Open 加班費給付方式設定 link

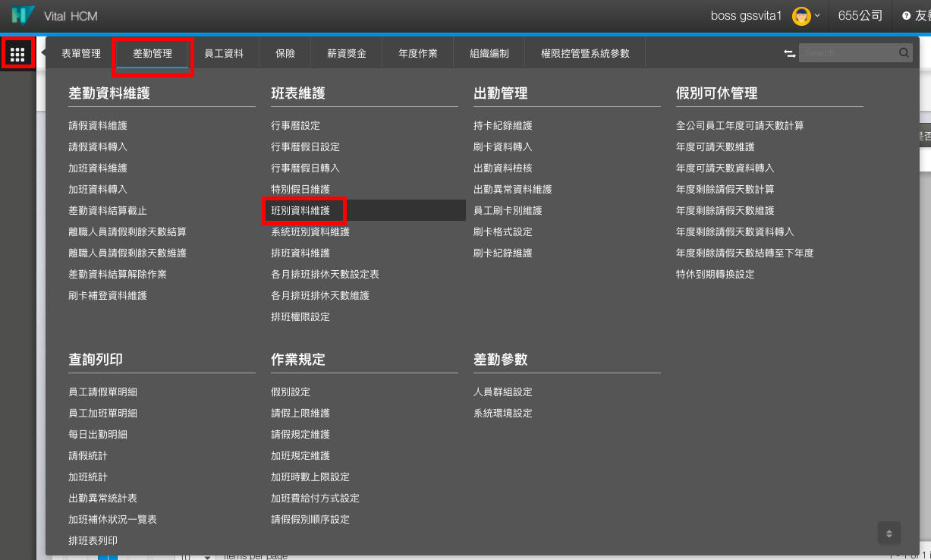(x=315, y=499)
